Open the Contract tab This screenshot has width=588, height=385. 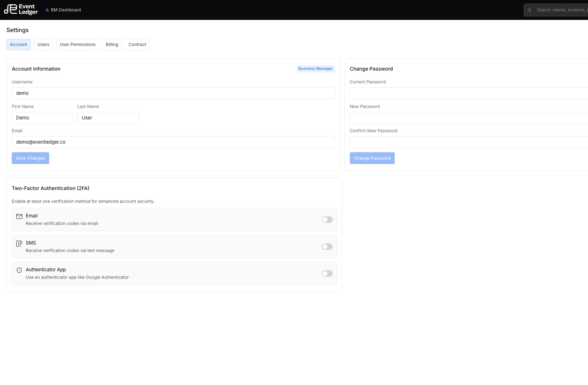(x=137, y=45)
